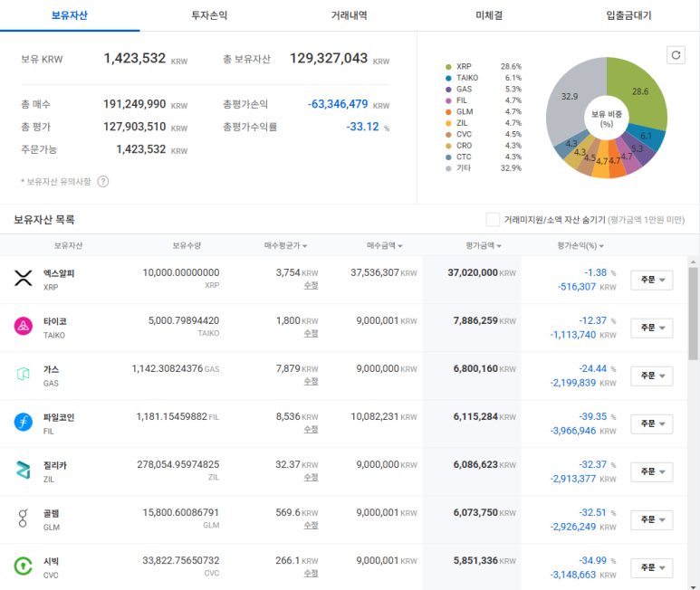Open the 입출금대기 tab
Image resolution: width=700 pixels, height=590 pixels.
pos(629,15)
